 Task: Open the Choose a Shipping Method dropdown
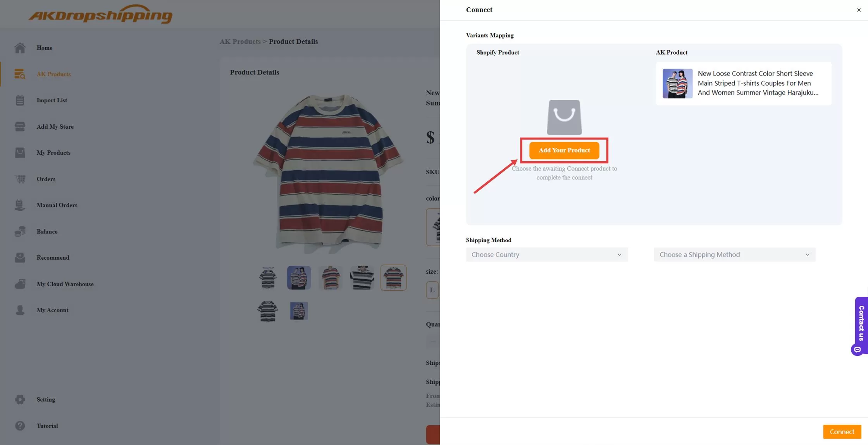point(734,254)
